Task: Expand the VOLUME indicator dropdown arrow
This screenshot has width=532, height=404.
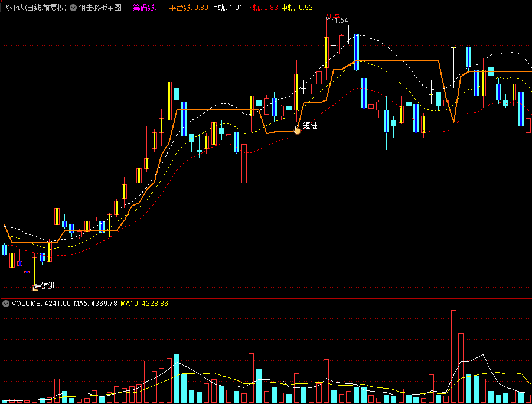Action: coord(6,304)
